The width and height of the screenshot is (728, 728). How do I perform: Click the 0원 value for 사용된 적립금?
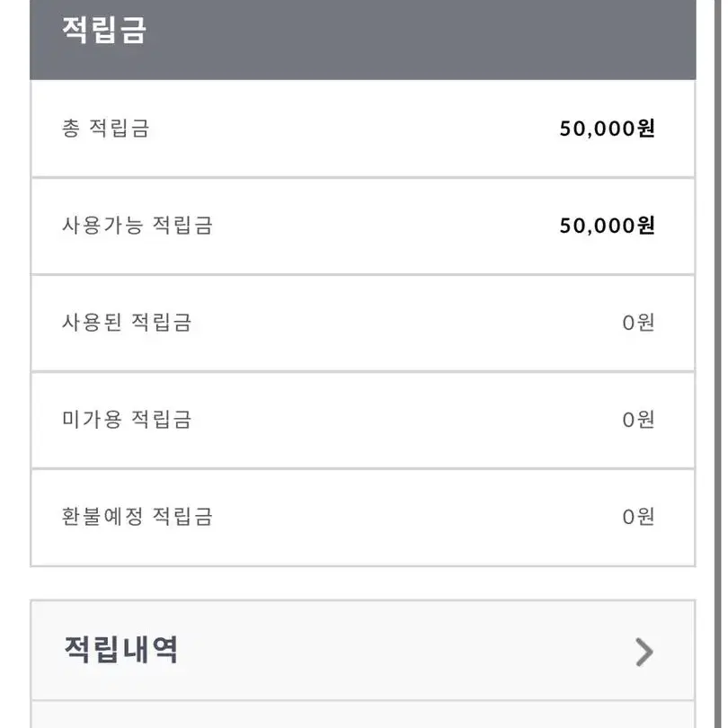[x=638, y=323]
